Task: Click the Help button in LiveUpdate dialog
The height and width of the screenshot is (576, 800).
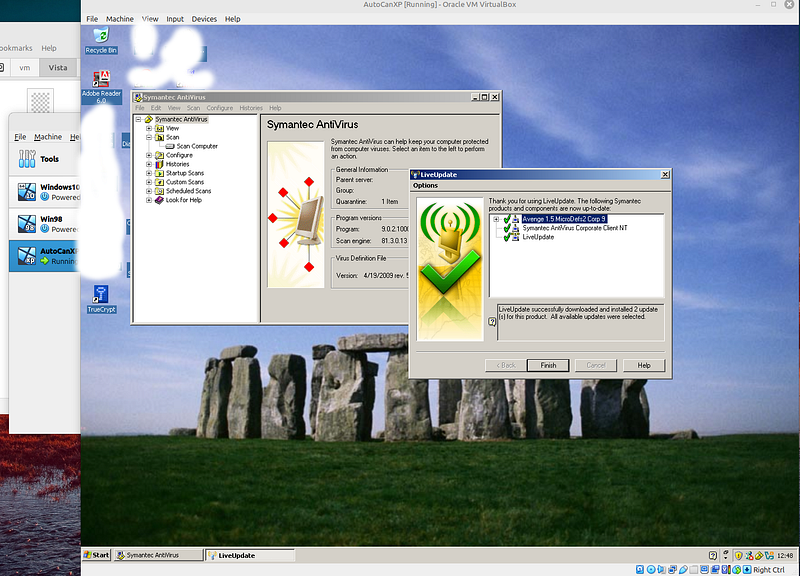Action: click(x=644, y=365)
